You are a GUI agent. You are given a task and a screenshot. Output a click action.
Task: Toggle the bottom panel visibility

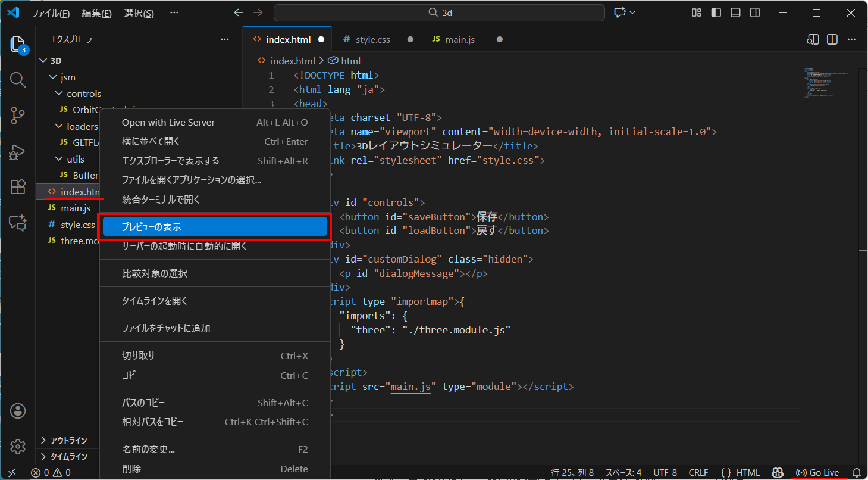point(735,12)
